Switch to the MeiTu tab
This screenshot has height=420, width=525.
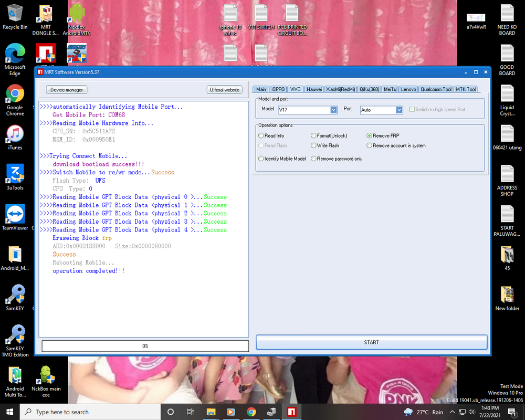[390, 89]
